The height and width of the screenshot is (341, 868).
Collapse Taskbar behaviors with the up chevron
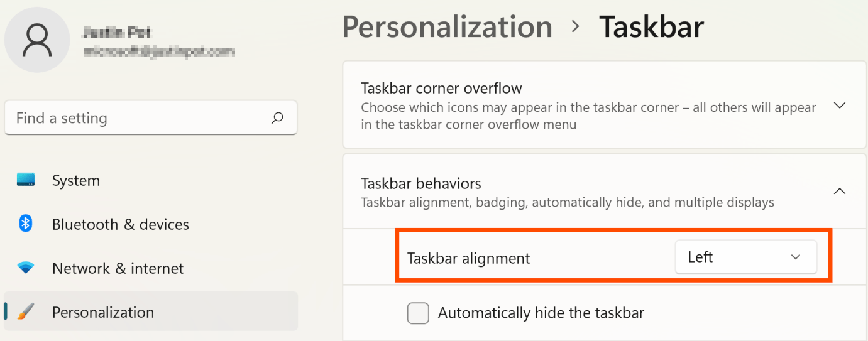tap(839, 192)
